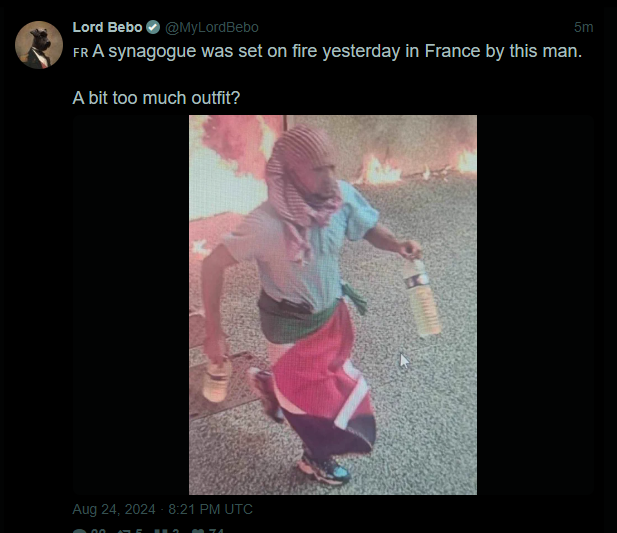Open the Lord Bebo display name
The image size is (617, 533).
[x=107, y=27]
